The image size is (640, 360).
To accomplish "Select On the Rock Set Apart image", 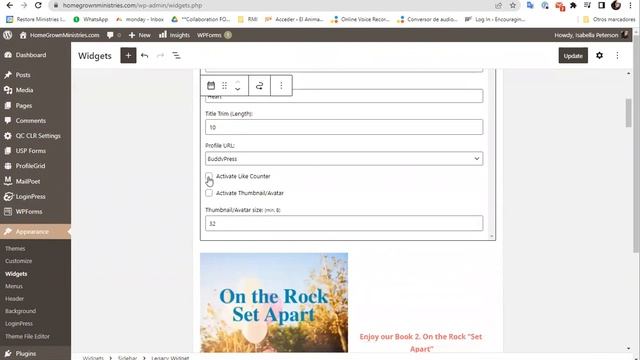I will (x=274, y=303).
